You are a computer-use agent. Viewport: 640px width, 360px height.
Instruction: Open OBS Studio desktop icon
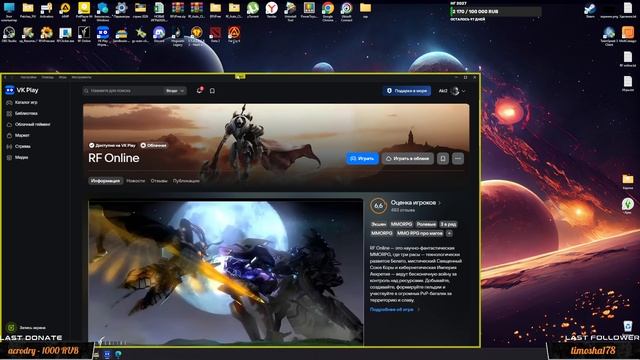click(9, 34)
